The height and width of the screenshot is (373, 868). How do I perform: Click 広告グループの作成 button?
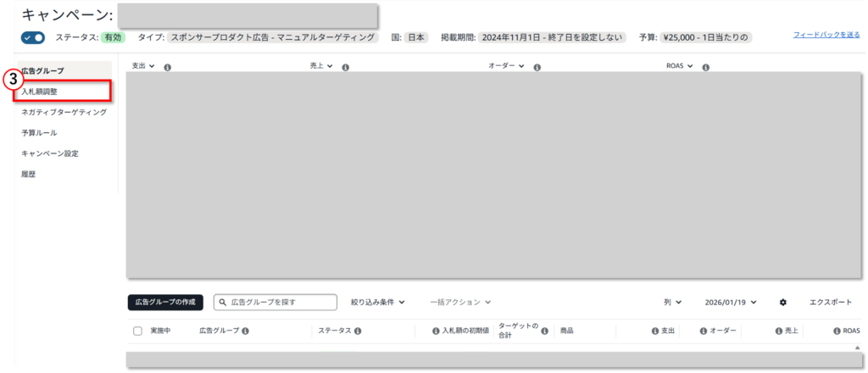point(165,302)
